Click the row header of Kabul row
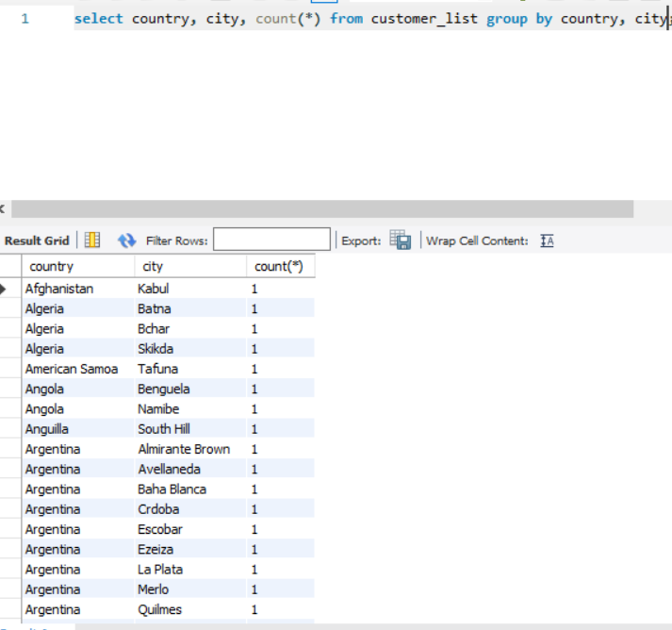Image resolution: width=672 pixels, height=630 pixels. click(10, 289)
